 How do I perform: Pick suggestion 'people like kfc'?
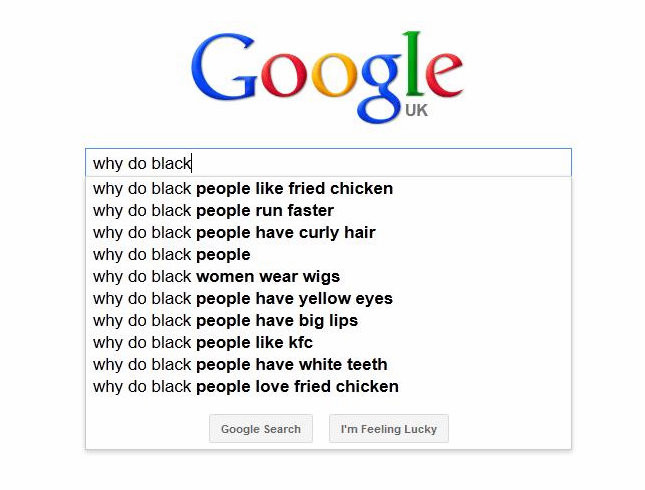click(328, 343)
